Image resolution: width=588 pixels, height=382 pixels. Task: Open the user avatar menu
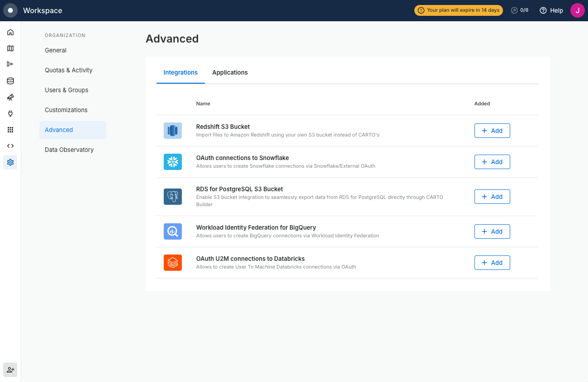click(x=577, y=10)
